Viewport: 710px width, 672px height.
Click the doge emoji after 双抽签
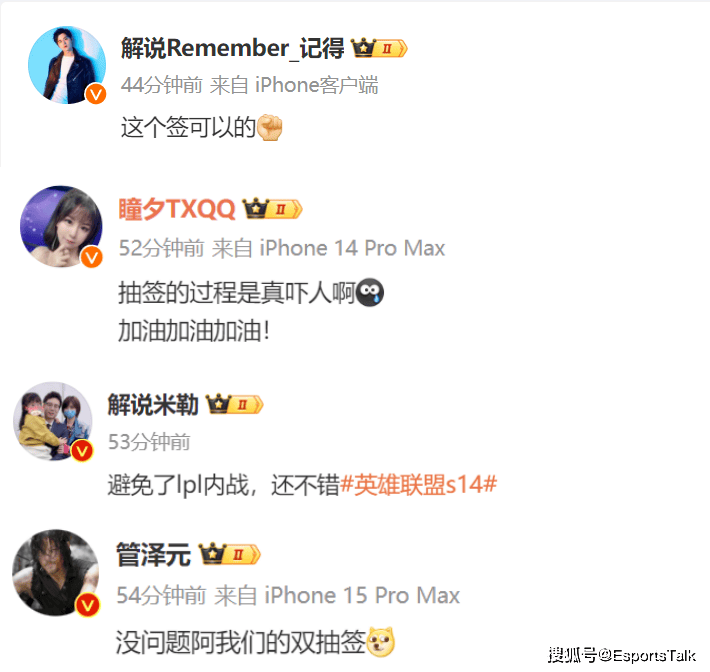pyautogui.click(x=380, y=642)
